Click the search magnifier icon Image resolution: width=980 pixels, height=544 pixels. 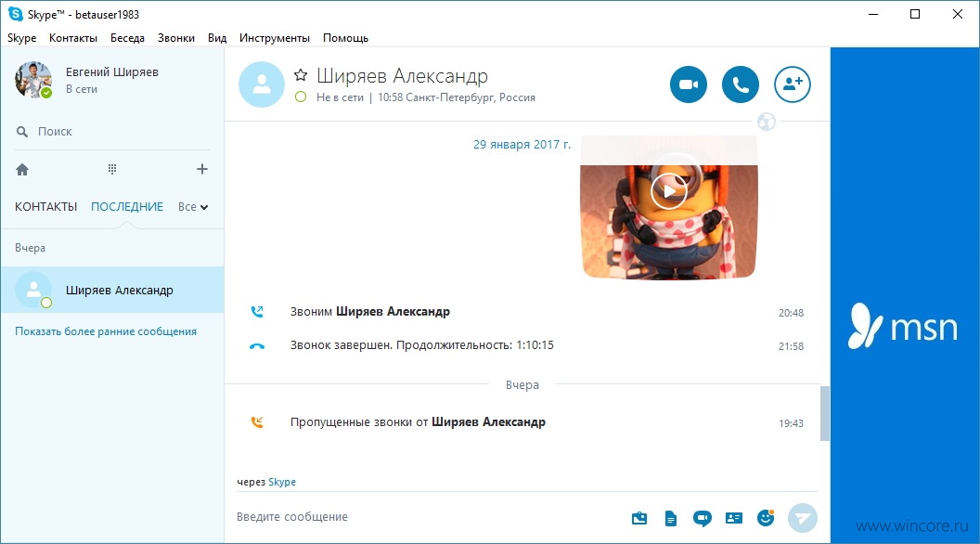(x=22, y=132)
